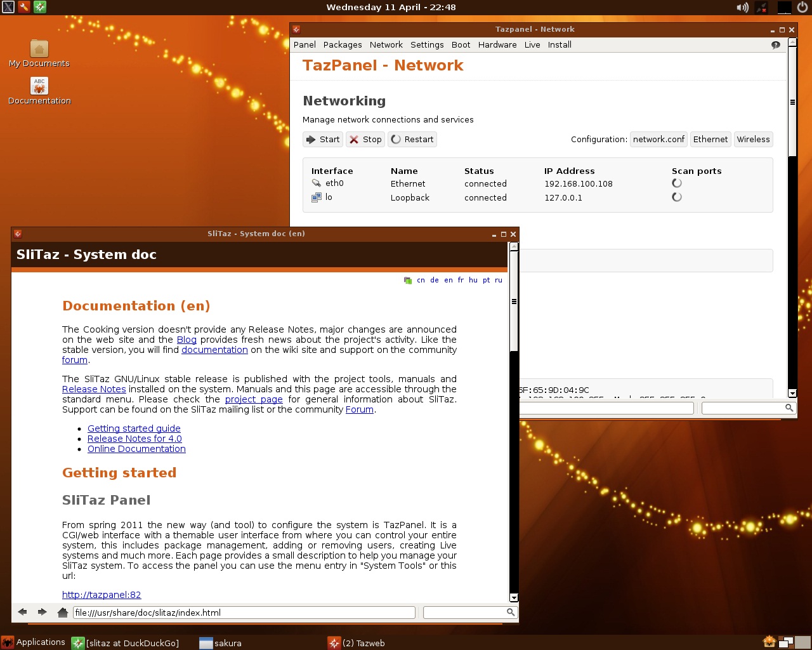Click search magnifier in Tazpanel window
This screenshot has height=650, width=812.
coord(789,408)
